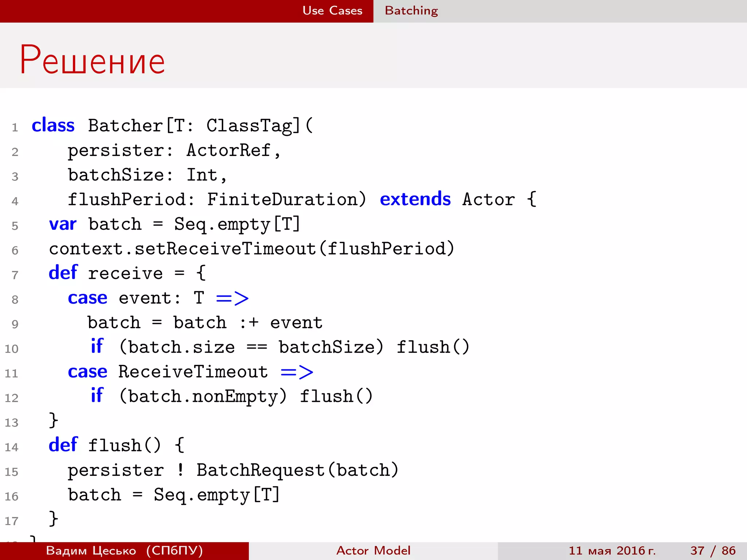Click flushPeriod: FiniteDuration) on line 4
Viewport: 747px width, 560px height.
pos(217,199)
